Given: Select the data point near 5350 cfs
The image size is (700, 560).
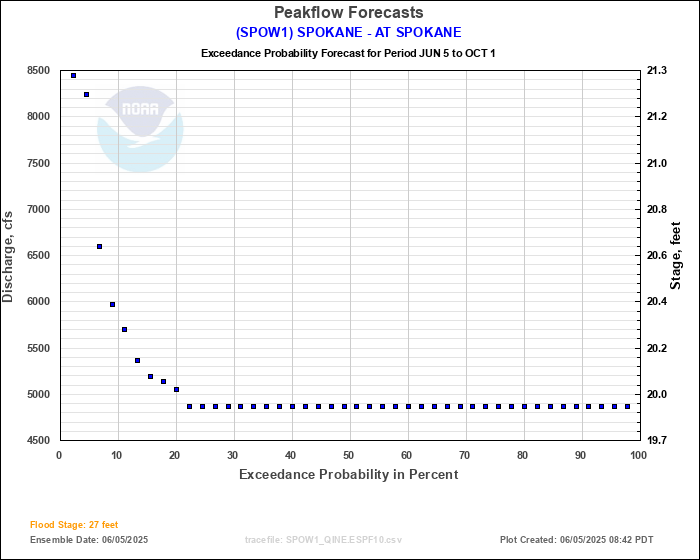Looking at the screenshot, I should click(x=138, y=360).
